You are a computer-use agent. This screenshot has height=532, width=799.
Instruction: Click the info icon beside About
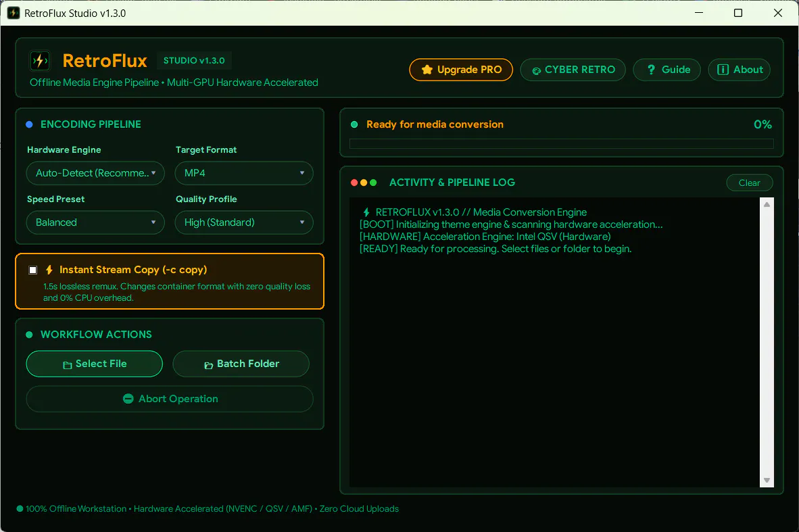723,70
